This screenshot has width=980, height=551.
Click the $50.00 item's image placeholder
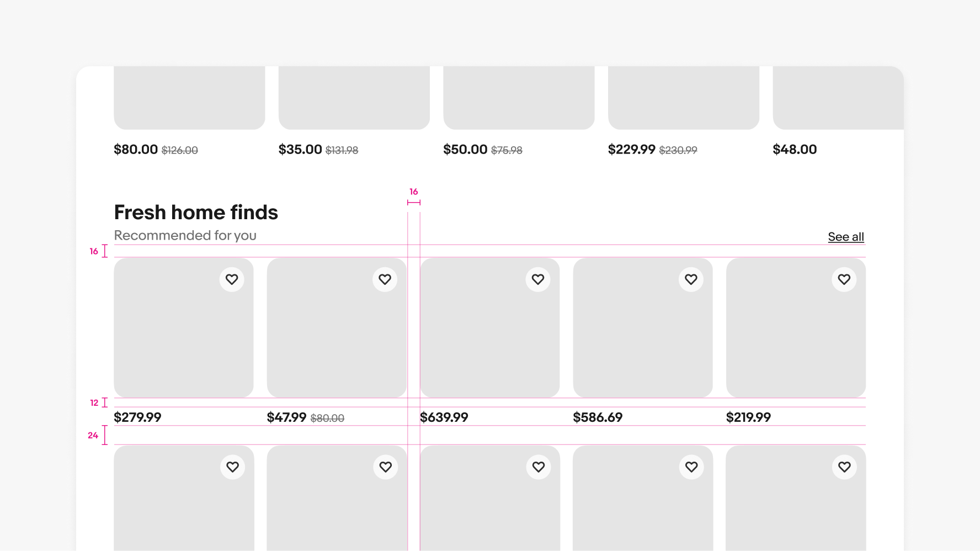(519, 97)
